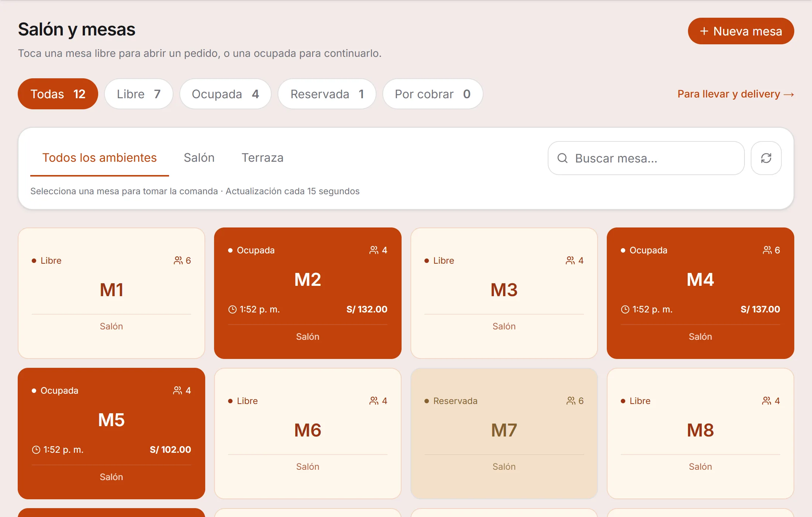Click the Ocupada status label on M4

click(648, 250)
